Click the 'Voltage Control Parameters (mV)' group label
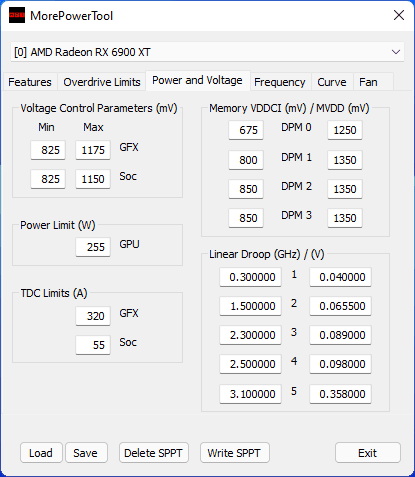The image size is (415, 477). tap(99, 108)
